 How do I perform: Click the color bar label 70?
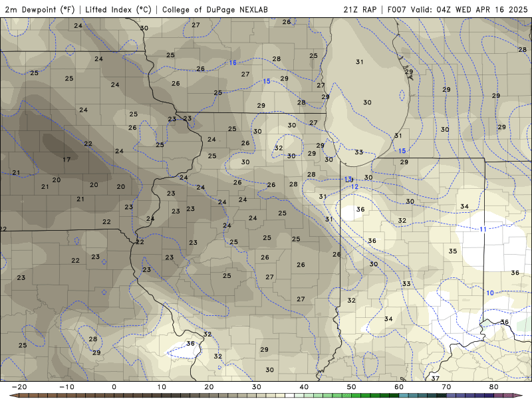(x=446, y=387)
